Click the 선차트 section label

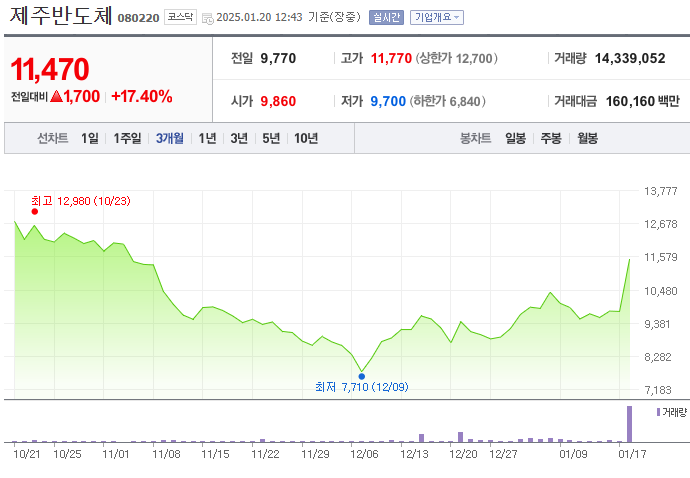(53, 138)
